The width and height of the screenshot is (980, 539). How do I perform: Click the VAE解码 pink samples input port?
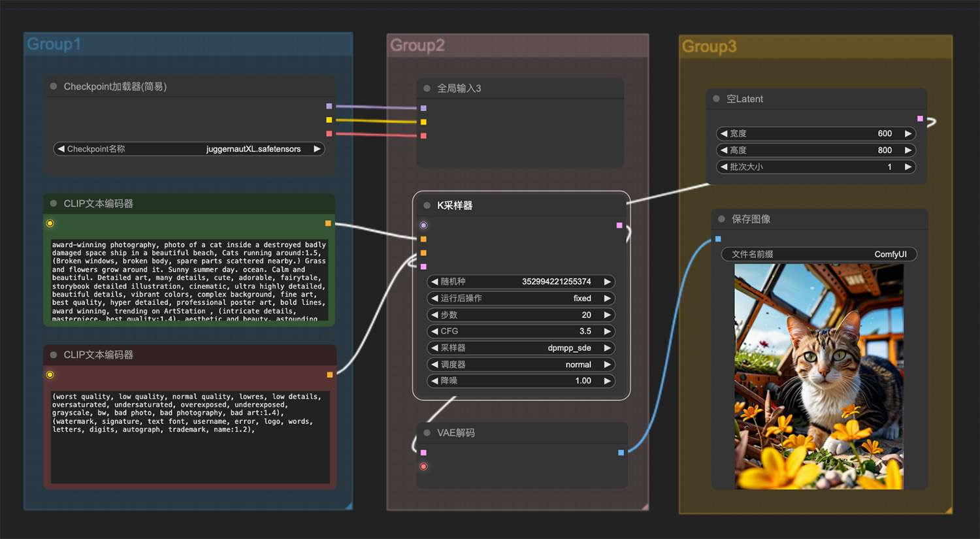pyautogui.click(x=423, y=452)
